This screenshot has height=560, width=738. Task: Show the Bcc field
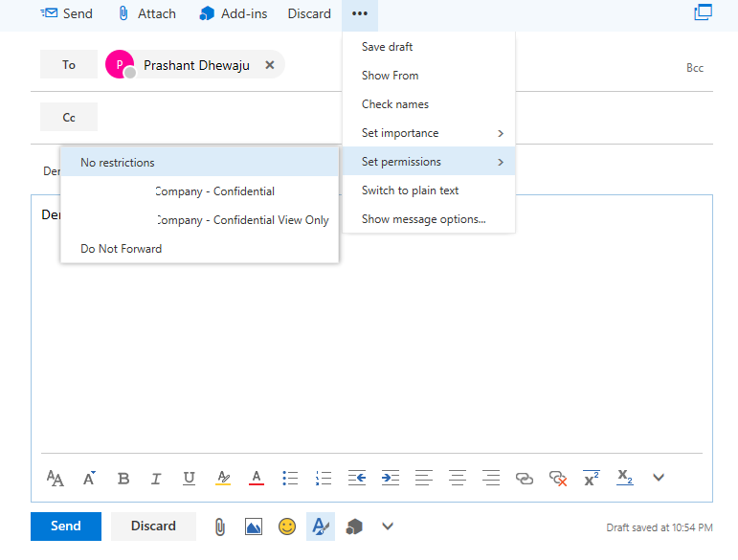[694, 68]
